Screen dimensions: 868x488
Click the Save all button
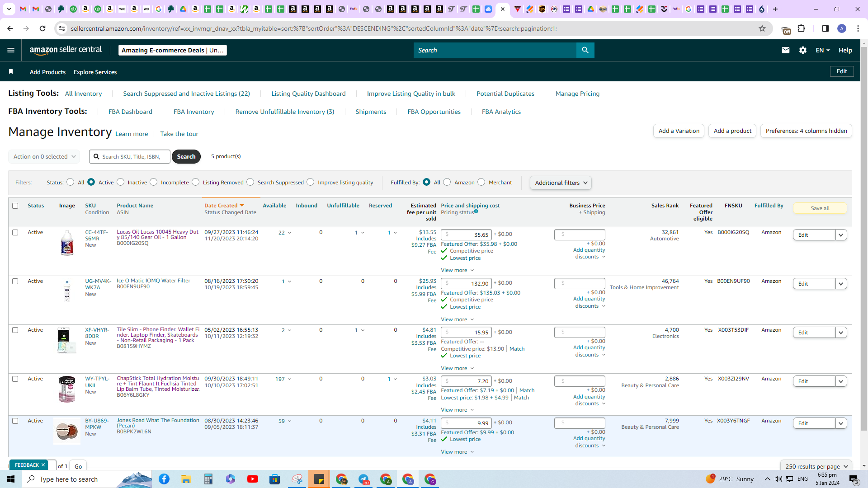pyautogui.click(x=820, y=208)
